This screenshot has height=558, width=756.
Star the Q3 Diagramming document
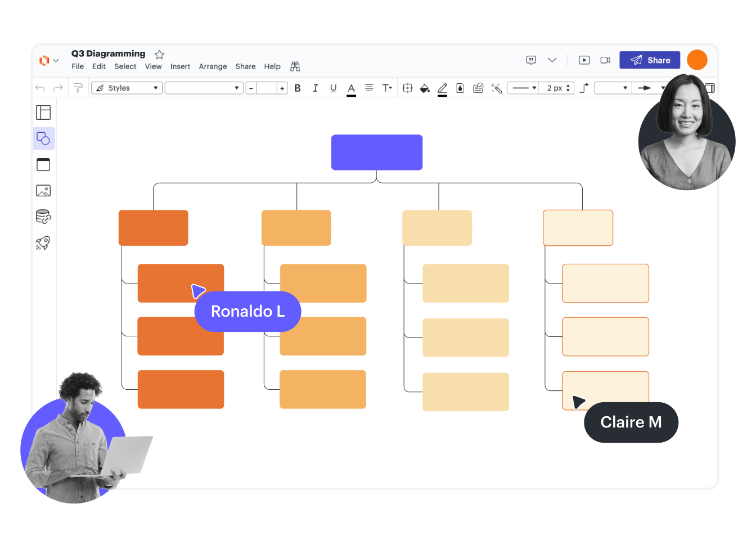coord(159,55)
